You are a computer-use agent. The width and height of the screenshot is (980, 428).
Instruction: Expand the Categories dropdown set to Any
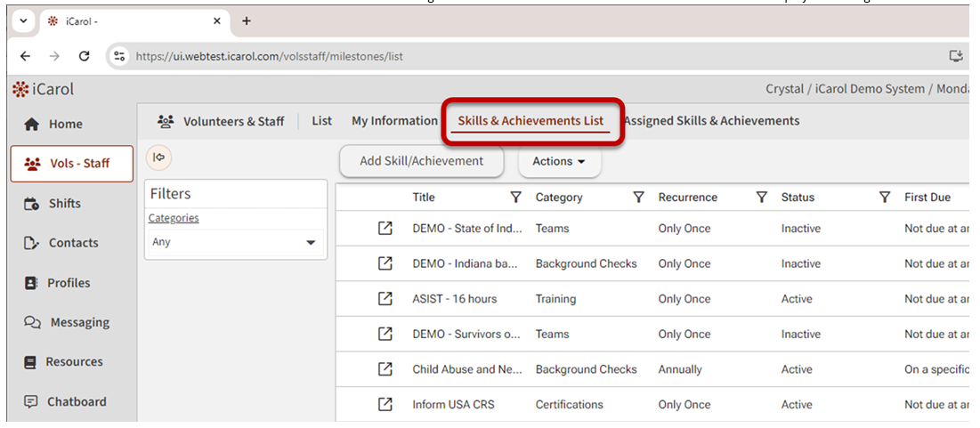click(235, 242)
